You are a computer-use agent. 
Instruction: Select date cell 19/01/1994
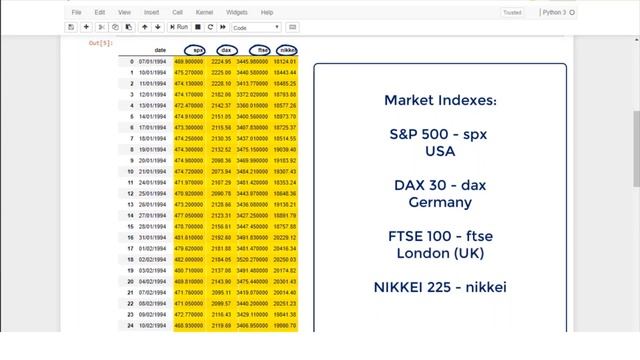(152, 150)
